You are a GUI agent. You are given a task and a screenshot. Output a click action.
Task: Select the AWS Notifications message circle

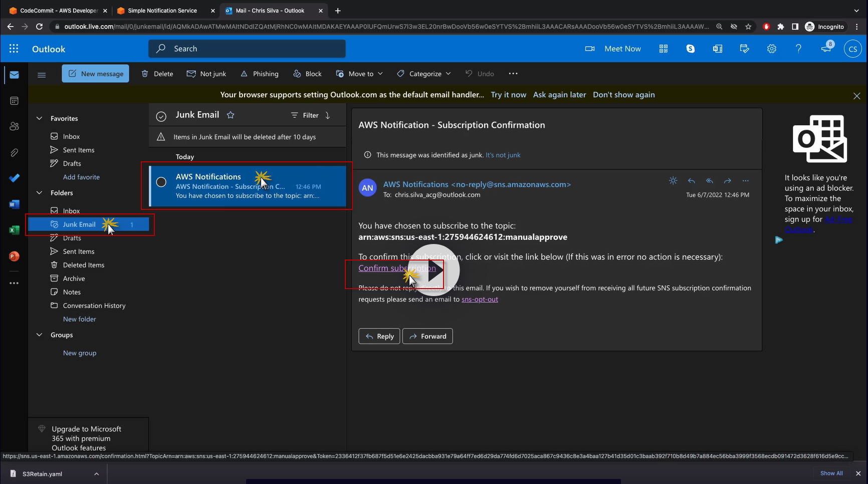(161, 182)
